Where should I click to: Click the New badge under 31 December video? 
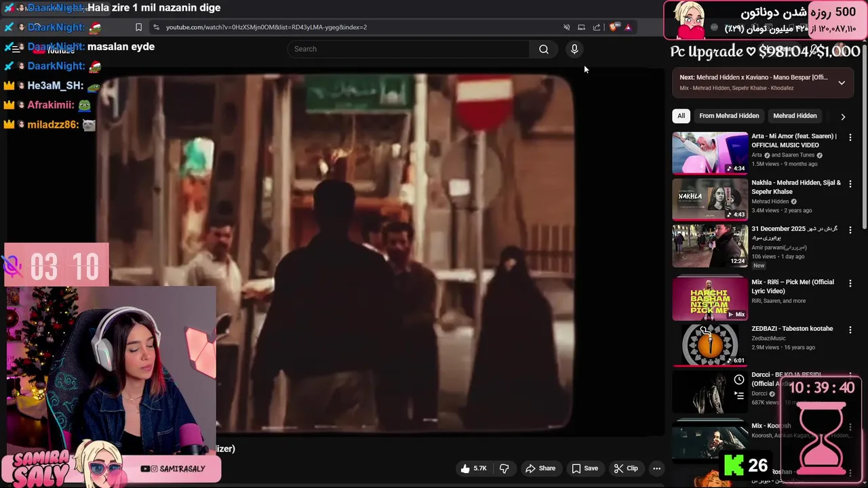pos(759,266)
